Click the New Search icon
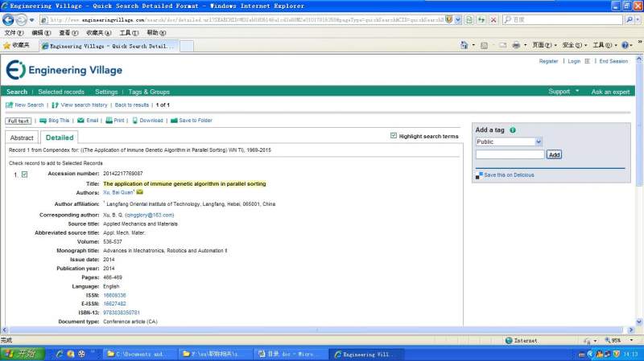Image resolution: width=644 pixels, height=361 pixels. 9,105
